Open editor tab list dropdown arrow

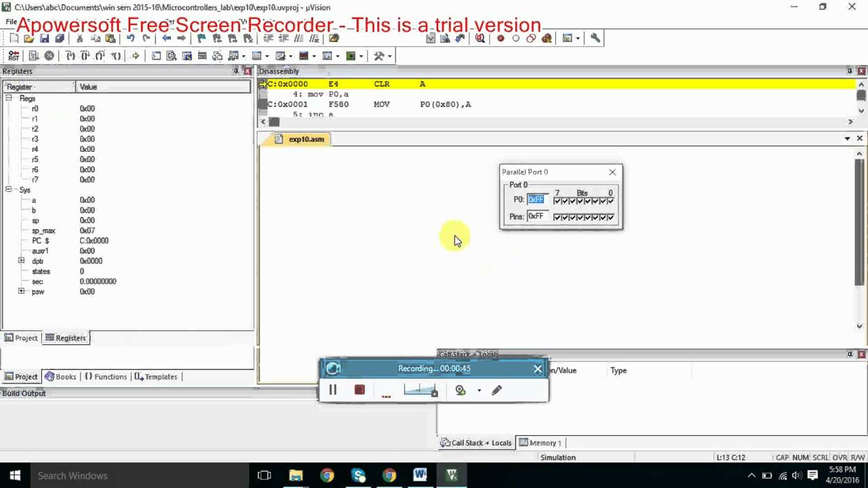847,138
